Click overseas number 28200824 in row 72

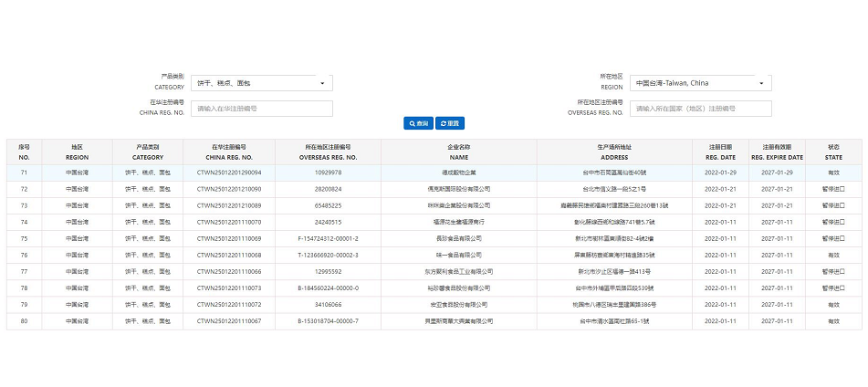pos(328,189)
